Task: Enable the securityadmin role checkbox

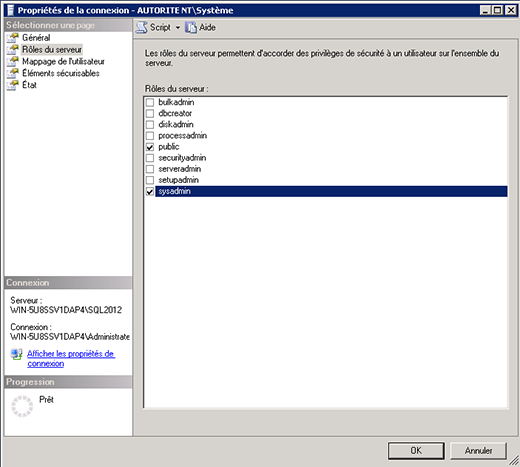Action: click(x=150, y=158)
